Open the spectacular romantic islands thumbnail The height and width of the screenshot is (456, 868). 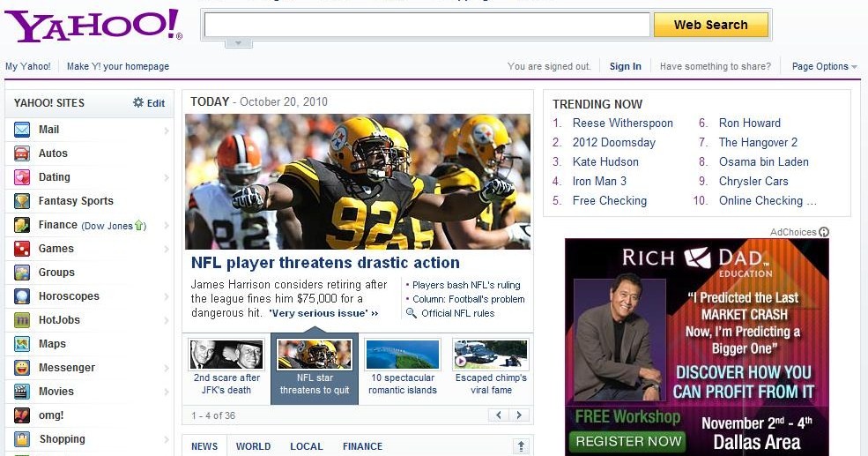403,355
